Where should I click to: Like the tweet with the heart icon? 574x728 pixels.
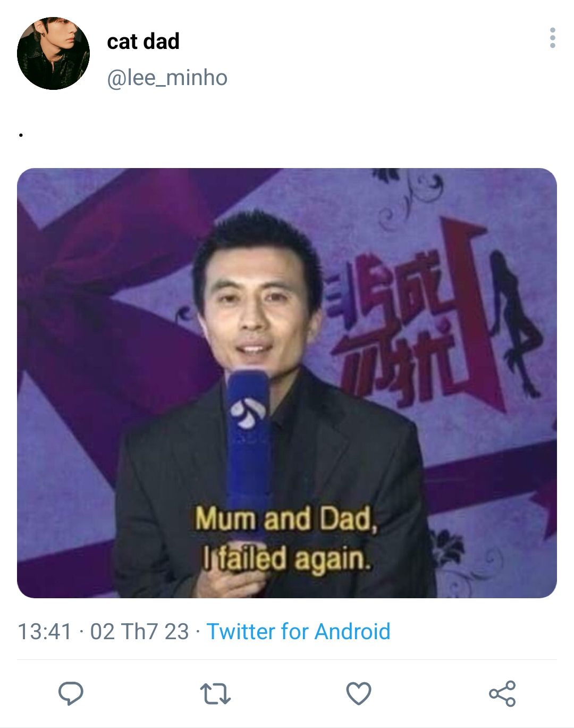point(359,693)
